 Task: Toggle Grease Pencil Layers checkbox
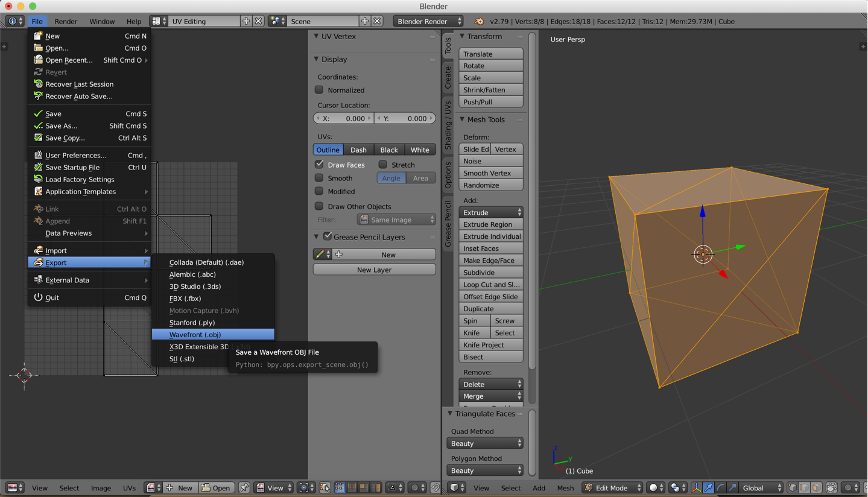tap(328, 236)
